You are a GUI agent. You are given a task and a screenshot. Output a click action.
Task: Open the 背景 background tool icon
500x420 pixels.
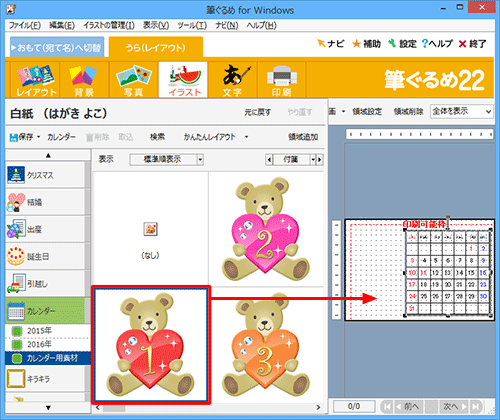[84, 80]
